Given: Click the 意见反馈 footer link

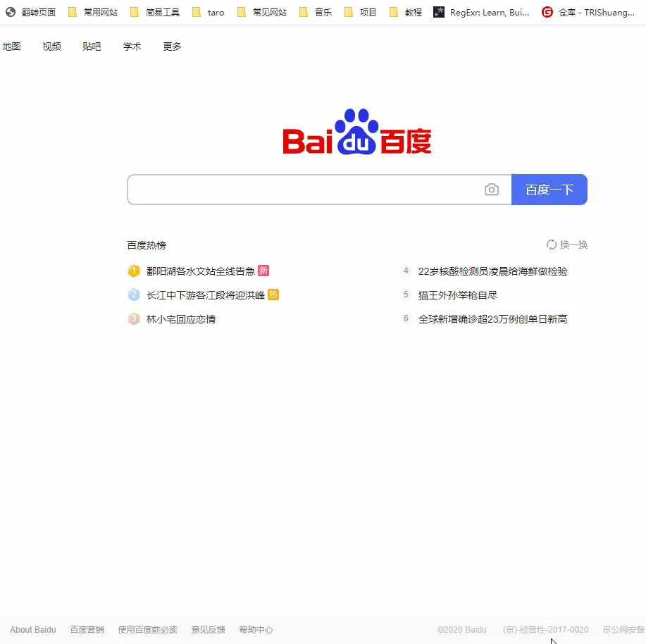Looking at the screenshot, I should [208, 630].
